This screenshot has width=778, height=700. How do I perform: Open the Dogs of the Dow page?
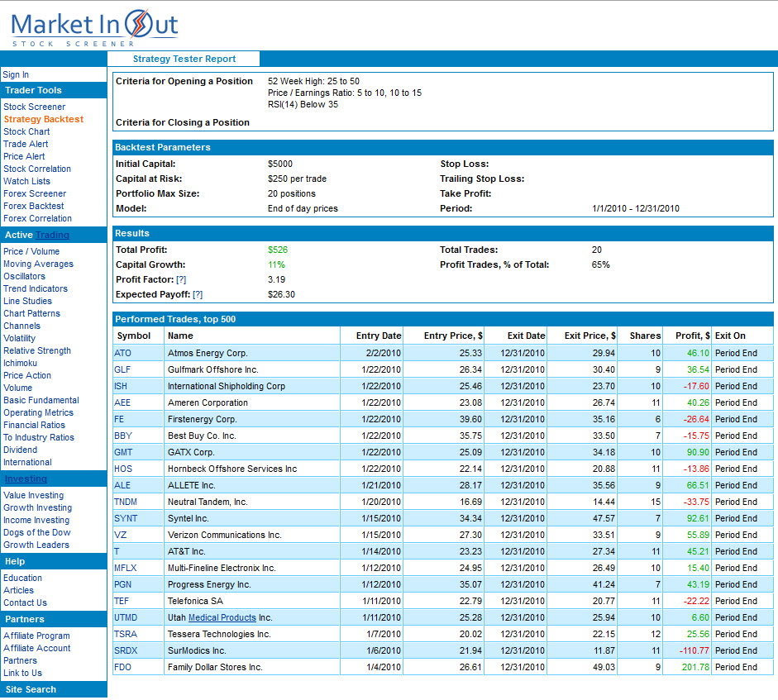36,532
